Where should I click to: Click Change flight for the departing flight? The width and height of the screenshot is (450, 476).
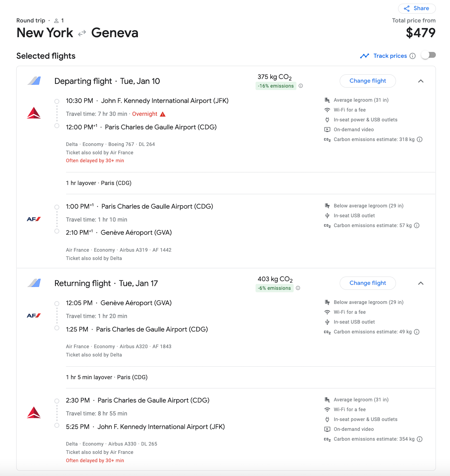(x=368, y=81)
